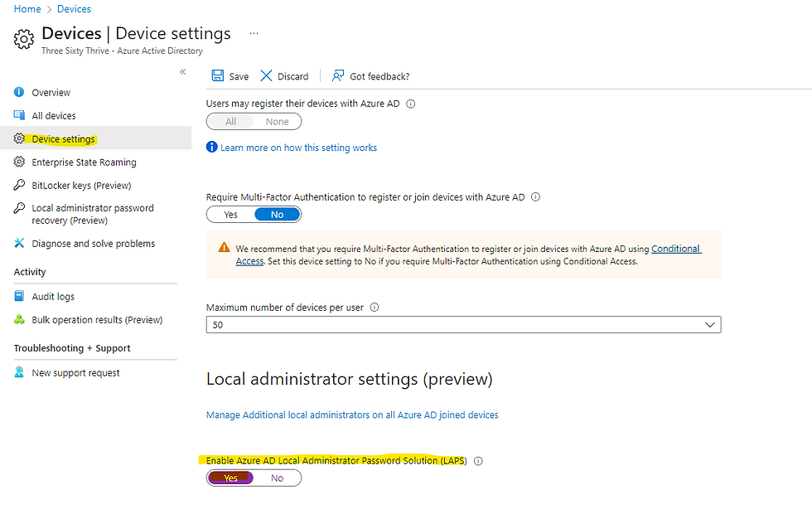Click the Devices gear icon in header
The height and width of the screenshot is (514, 812).
tap(24, 40)
